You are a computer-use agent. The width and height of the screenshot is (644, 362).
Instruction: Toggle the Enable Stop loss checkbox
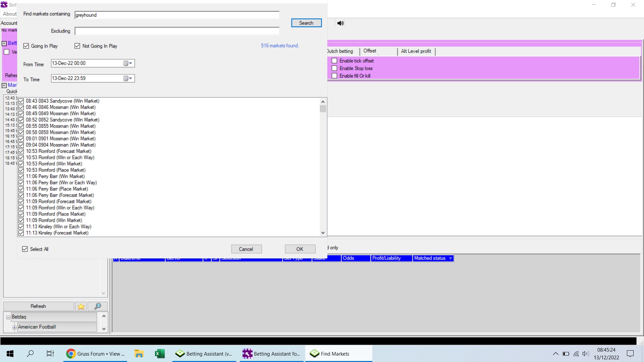point(335,68)
